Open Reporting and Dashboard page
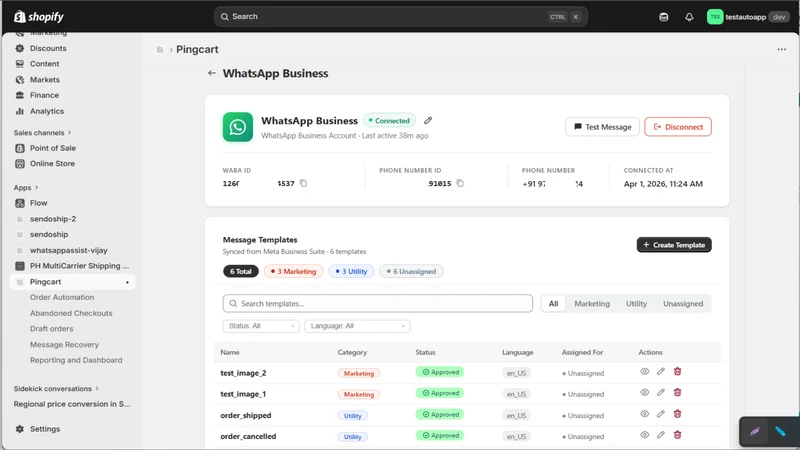Viewport: 800px width, 450px height. [x=76, y=360]
